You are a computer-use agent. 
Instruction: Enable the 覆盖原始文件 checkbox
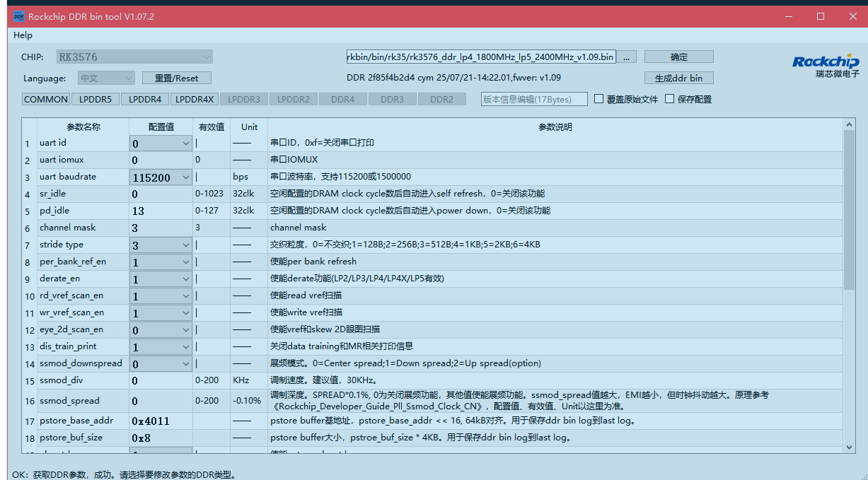599,100
